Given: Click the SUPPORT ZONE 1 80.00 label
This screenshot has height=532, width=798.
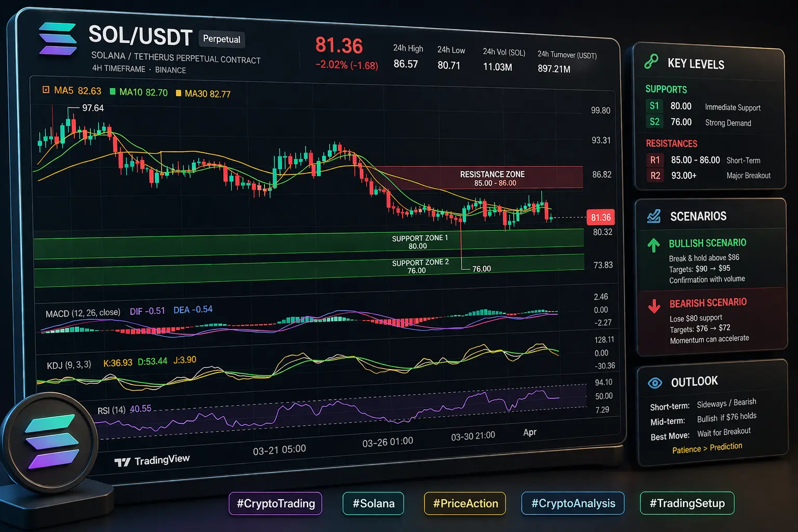Looking at the screenshot, I should coord(419,242).
